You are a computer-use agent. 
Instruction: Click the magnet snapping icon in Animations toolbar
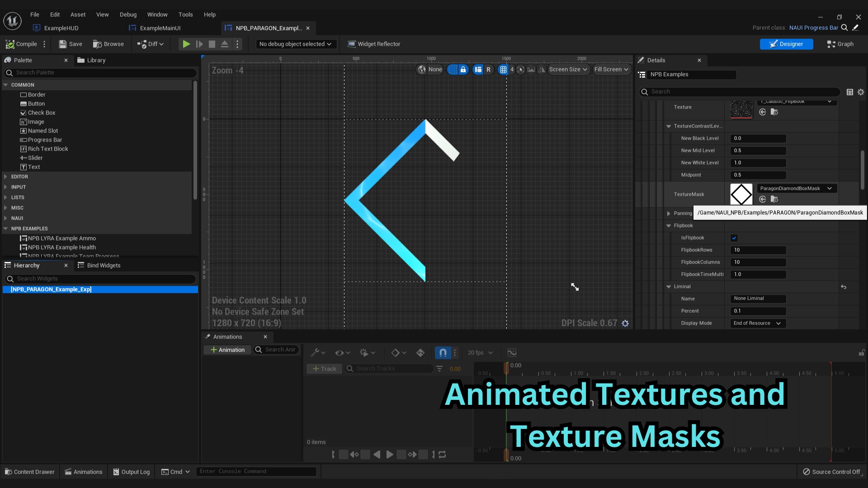pos(443,353)
